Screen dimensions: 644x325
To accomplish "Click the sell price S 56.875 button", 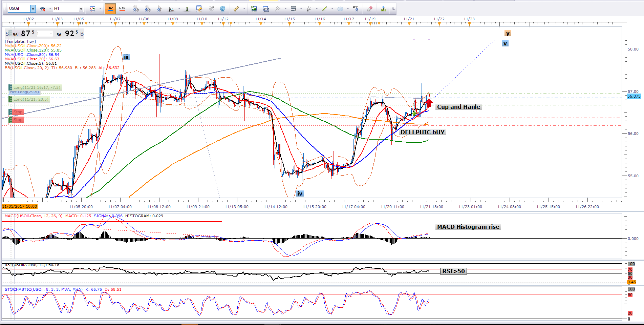I will pos(20,34).
